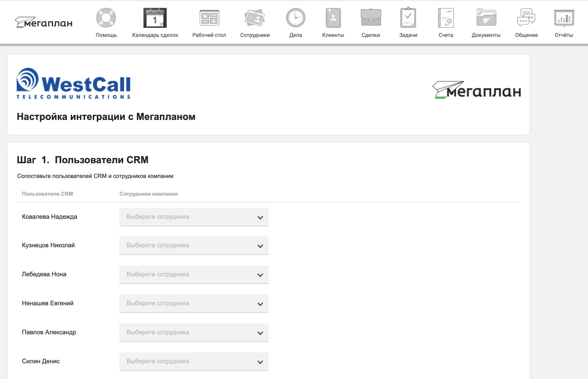Open employee dropdown for Лебедева Нона

(194, 274)
